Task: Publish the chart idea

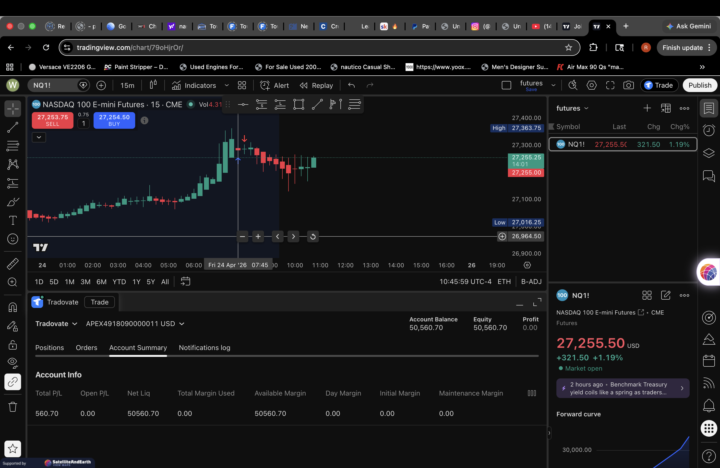Action: (x=699, y=85)
